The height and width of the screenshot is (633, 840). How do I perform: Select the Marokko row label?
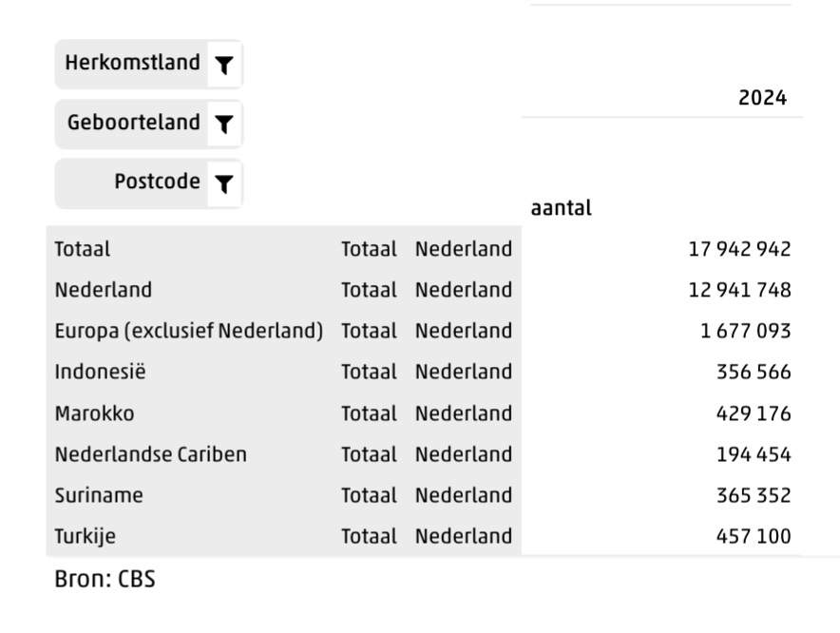[x=94, y=413]
